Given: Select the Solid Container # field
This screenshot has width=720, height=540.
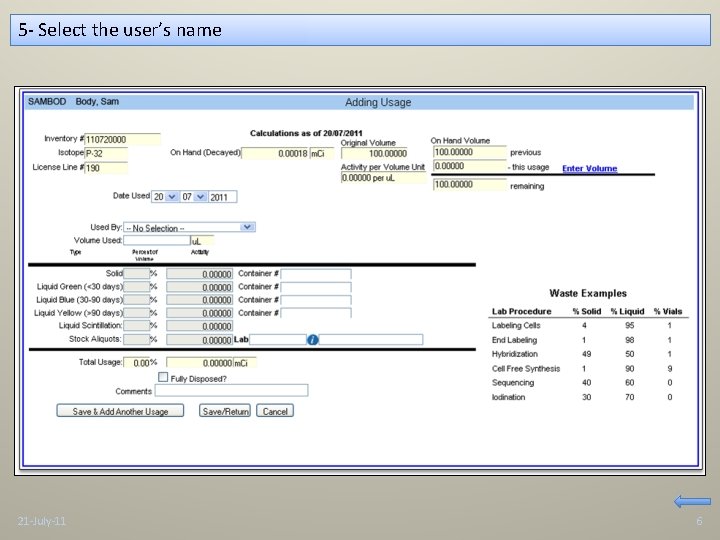Looking at the screenshot, I should point(316,274).
